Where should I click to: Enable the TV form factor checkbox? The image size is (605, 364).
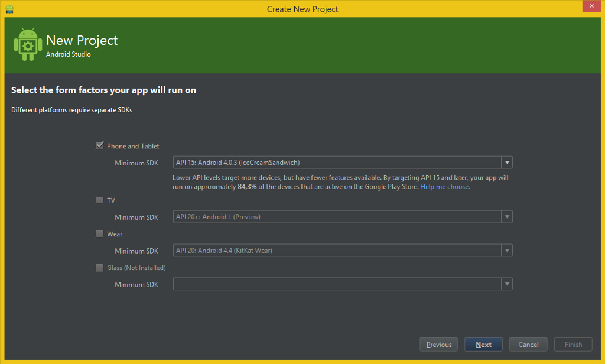pos(99,200)
